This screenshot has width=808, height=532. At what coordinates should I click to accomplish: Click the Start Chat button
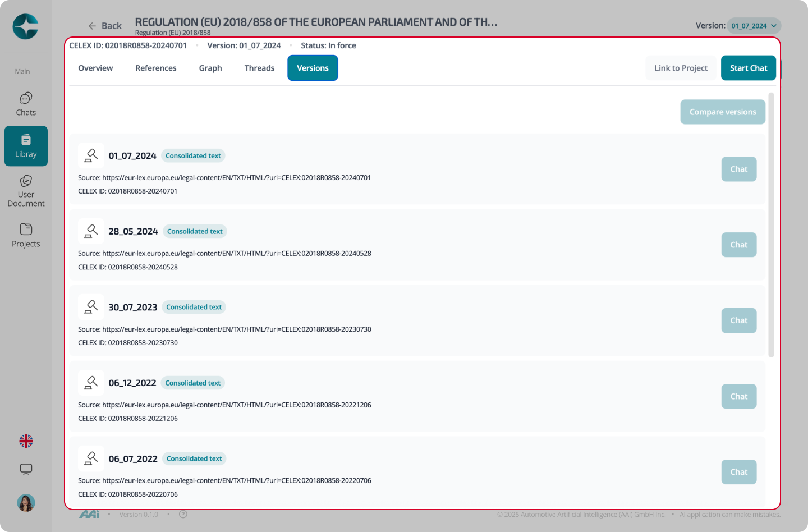click(749, 68)
